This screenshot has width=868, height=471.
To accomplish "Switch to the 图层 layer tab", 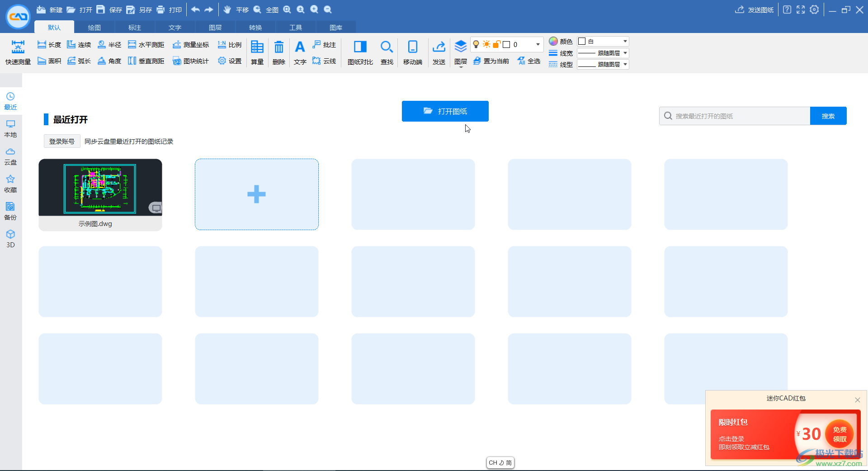I will point(215,28).
